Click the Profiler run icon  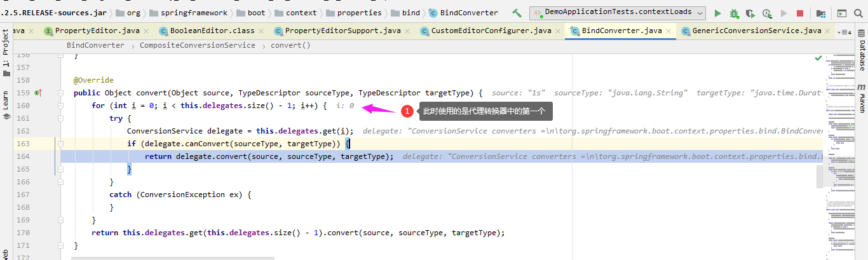[x=767, y=13]
